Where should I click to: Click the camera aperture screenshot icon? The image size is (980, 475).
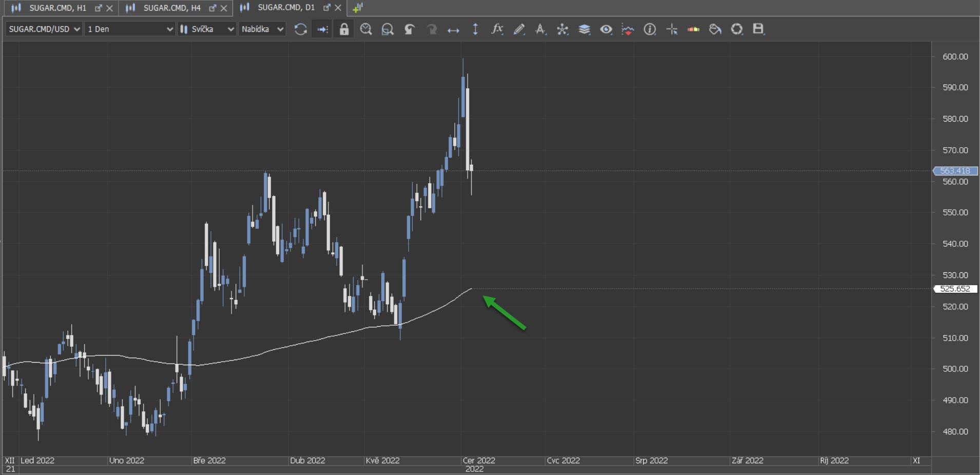pos(737,29)
